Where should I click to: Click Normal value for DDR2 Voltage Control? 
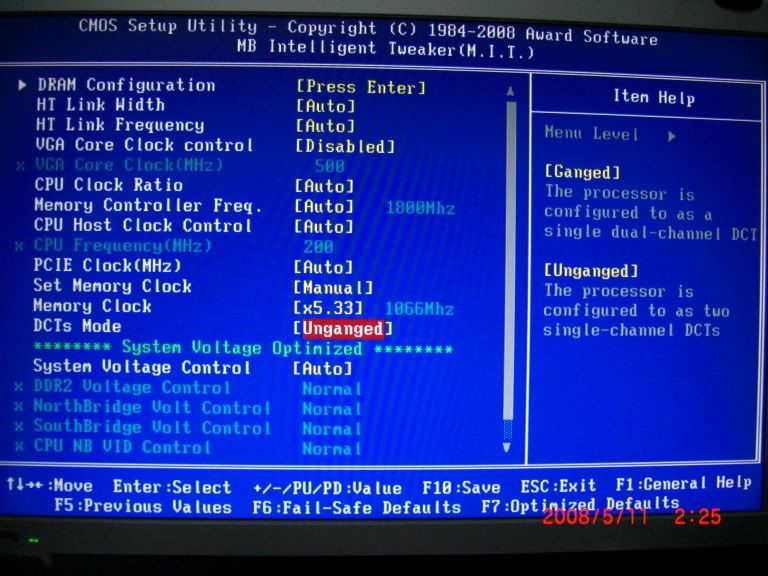click(x=332, y=389)
